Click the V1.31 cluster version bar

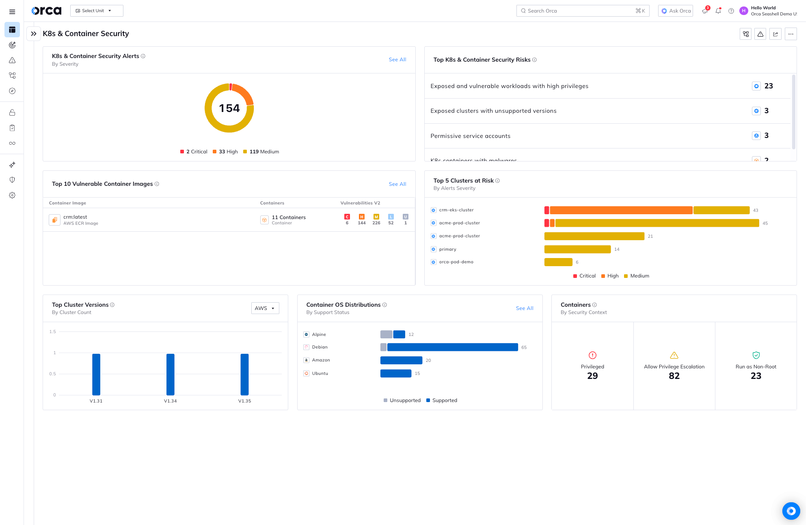(x=96, y=374)
